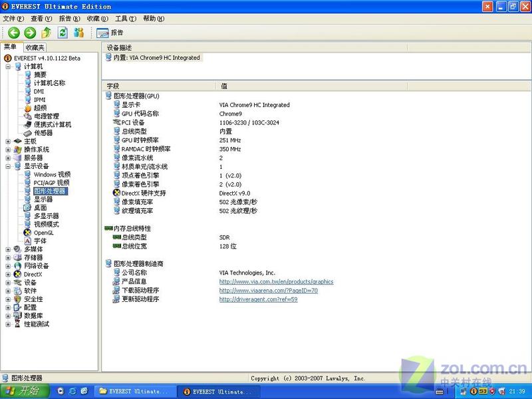Viewport: 532px width, 399px height.
Task: Switch to the 菜单 tab
Action: pos(11,47)
